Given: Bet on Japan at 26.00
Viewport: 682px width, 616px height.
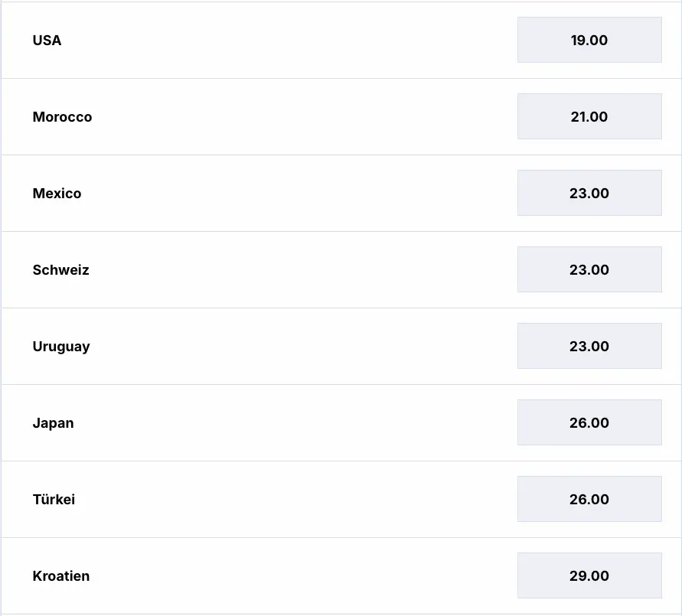Looking at the screenshot, I should [x=589, y=422].
